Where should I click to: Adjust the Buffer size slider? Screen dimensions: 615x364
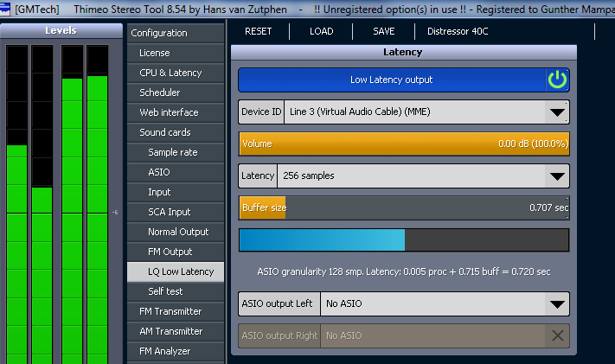404,208
